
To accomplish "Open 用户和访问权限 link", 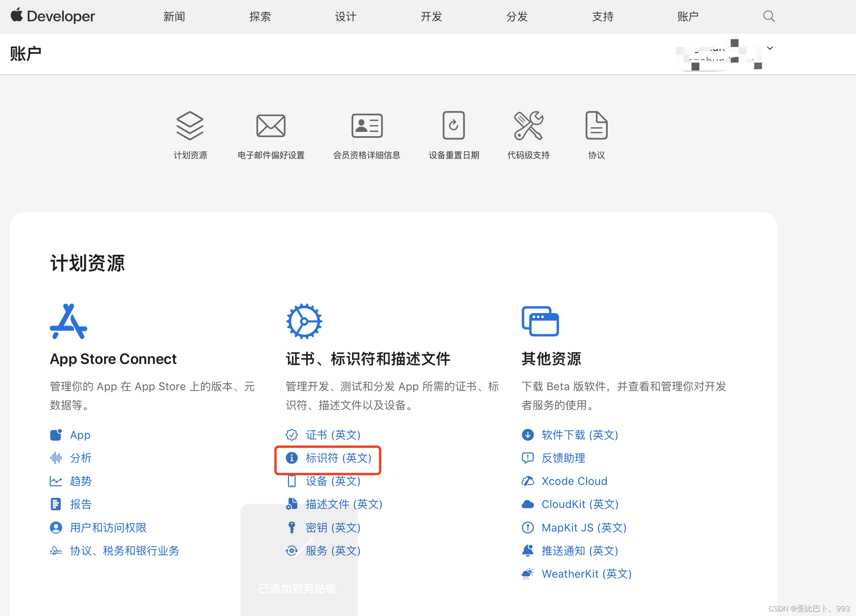I will 108,528.
